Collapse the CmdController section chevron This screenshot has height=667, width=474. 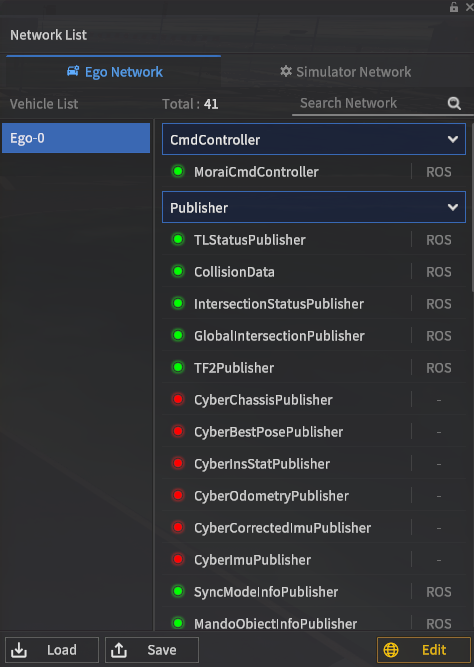(453, 140)
